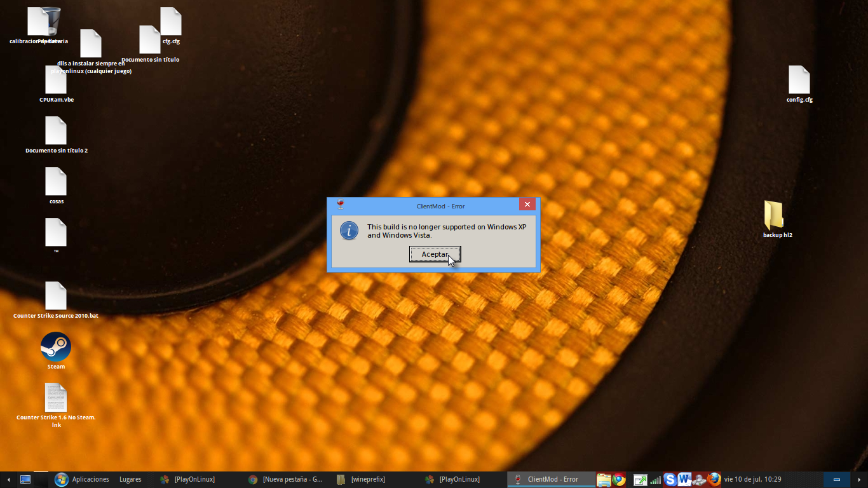868x488 pixels.
Task: Open the Steam desktop shortcut
Action: pyautogui.click(x=56, y=348)
